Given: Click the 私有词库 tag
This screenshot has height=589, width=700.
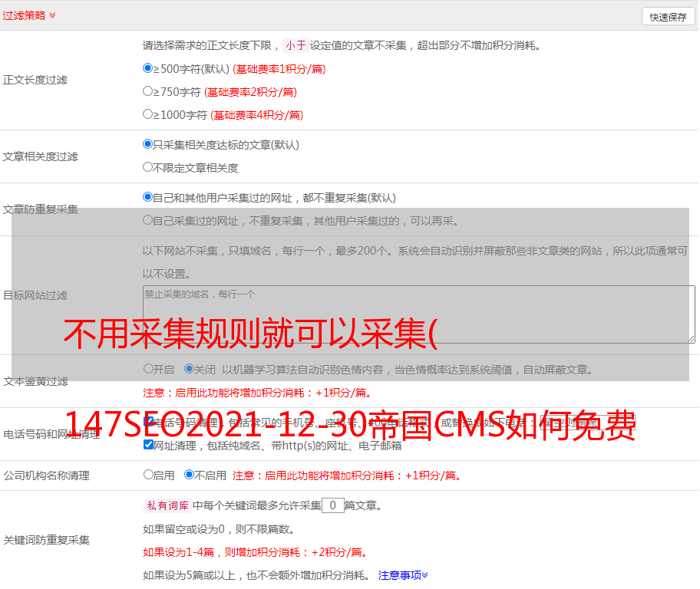Looking at the screenshot, I should (x=168, y=505).
